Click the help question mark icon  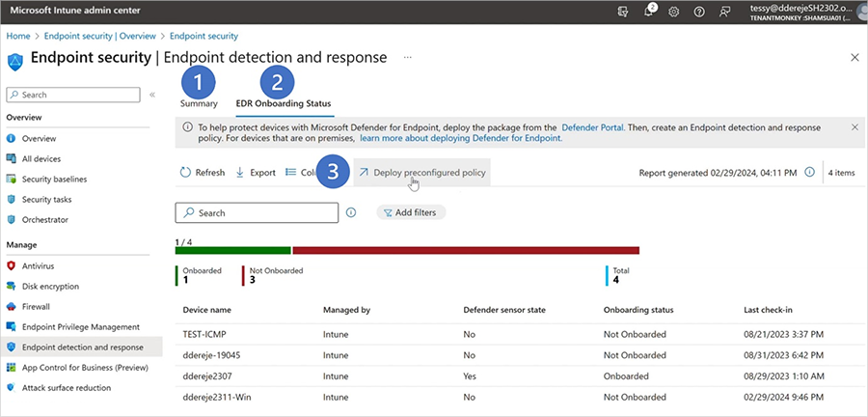tap(699, 12)
